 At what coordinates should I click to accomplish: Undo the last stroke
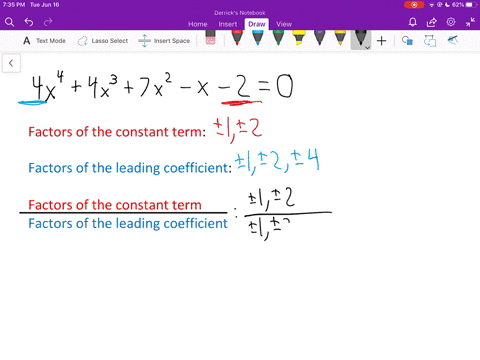point(29,22)
